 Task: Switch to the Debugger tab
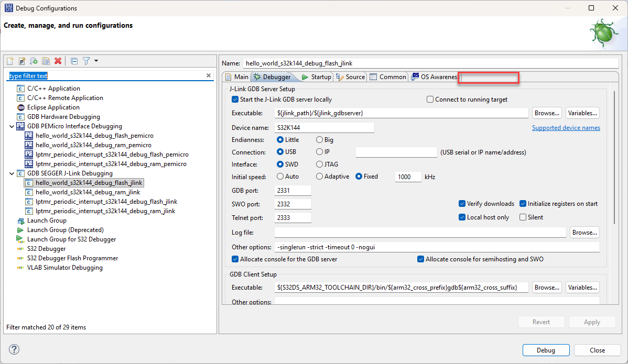(x=273, y=77)
